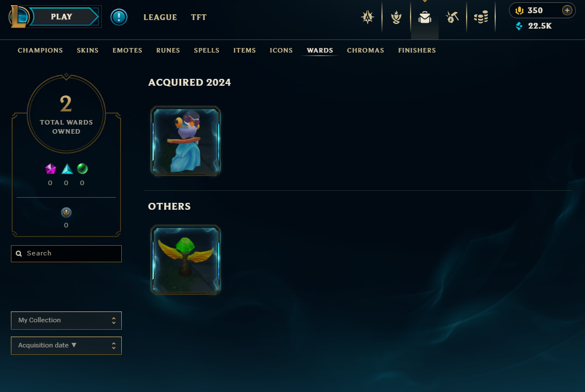Open the profile crest icon

point(368,17)
